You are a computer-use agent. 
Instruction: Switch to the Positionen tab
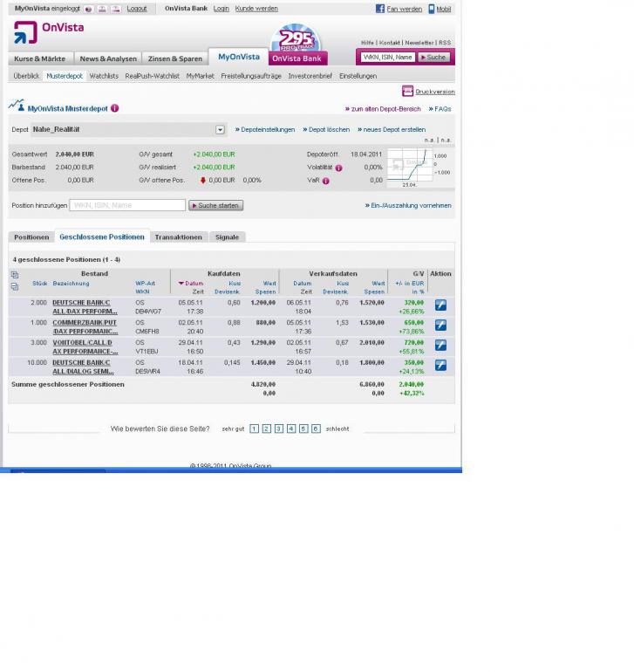(31, 237)
